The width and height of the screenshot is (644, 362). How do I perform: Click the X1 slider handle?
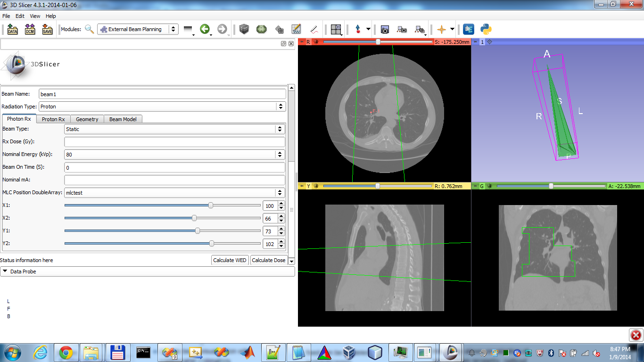tap(211, 206)
